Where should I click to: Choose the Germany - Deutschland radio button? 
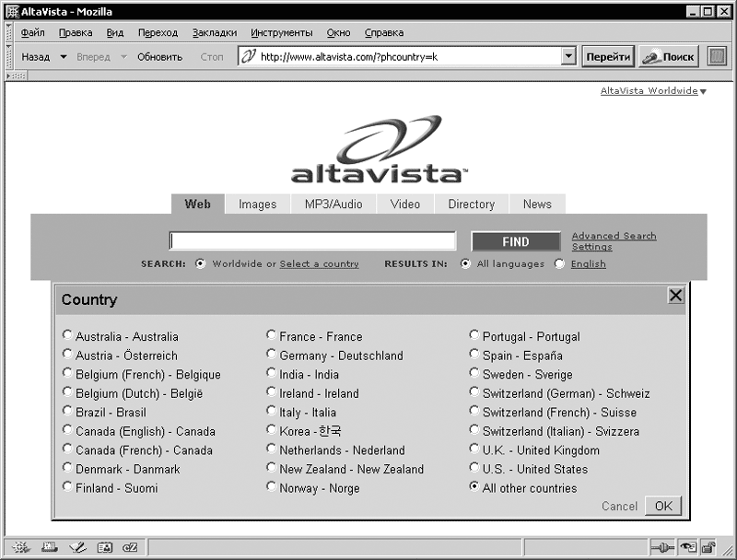tap(271, 354)
